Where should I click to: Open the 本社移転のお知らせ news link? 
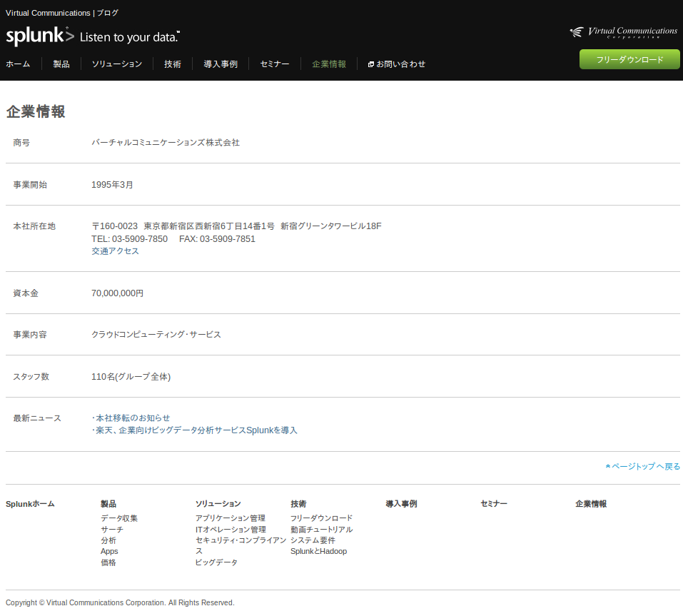[x=133, y=418]
